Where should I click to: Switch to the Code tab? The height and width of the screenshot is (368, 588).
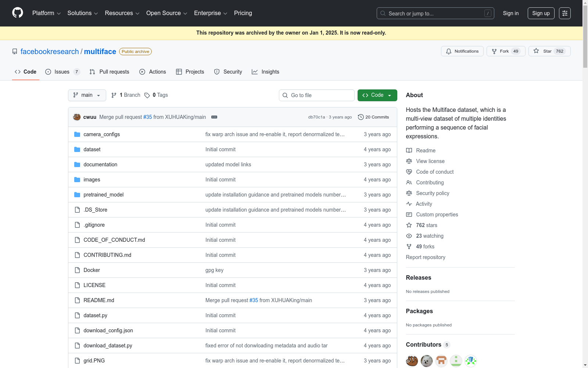coord(26,72)
